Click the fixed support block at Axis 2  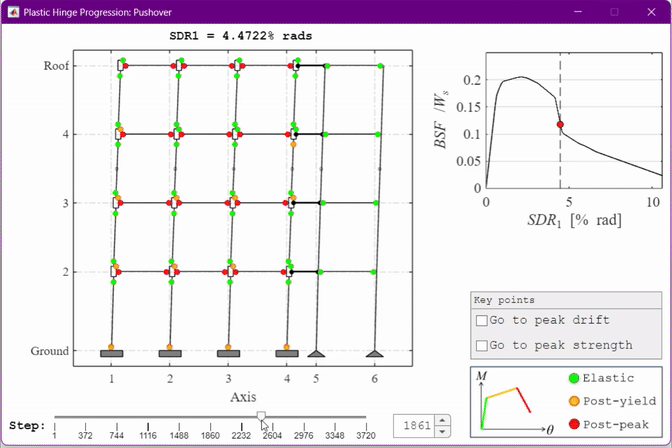(170, 354)
